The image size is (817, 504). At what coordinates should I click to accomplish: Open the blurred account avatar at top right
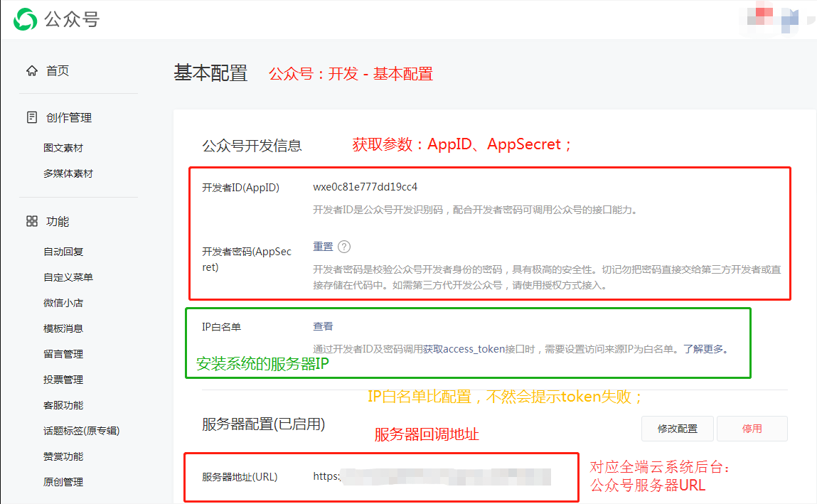click(773, 18)
